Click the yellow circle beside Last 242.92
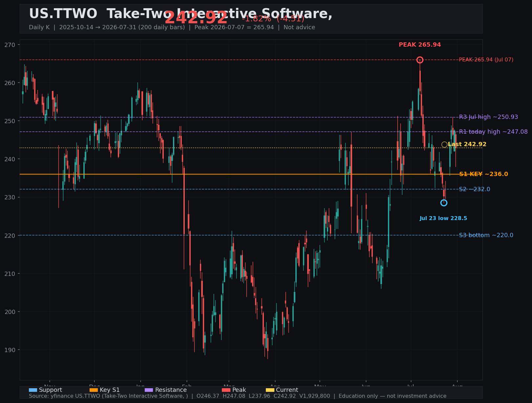The width and height of the screenshot is (532, 403). click(444, 145)
